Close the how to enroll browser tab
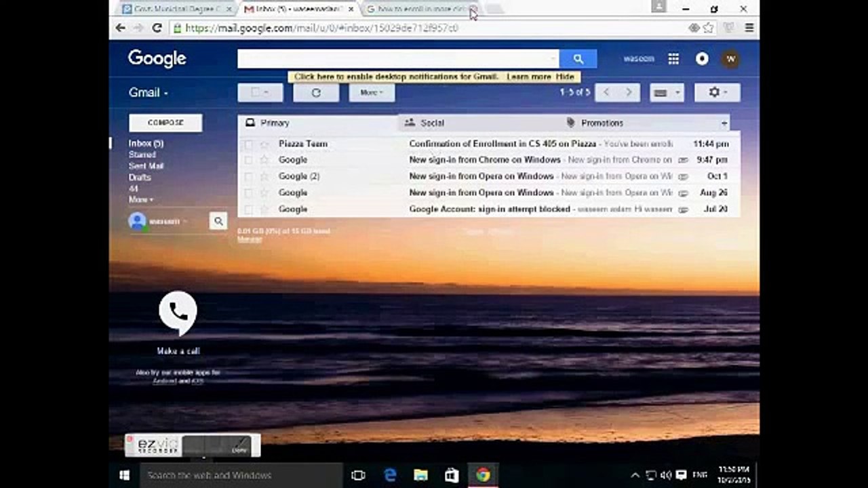The image size is (868, 488). (x=473, y=9)
